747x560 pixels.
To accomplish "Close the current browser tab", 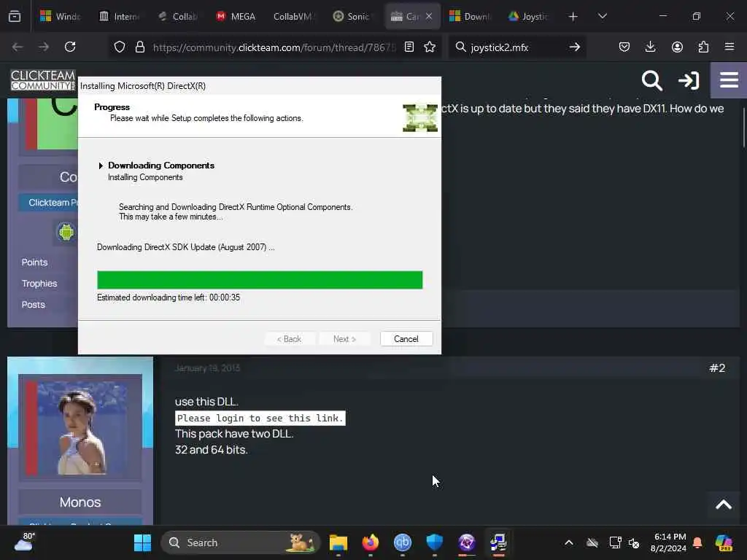I will pos(429,16).
